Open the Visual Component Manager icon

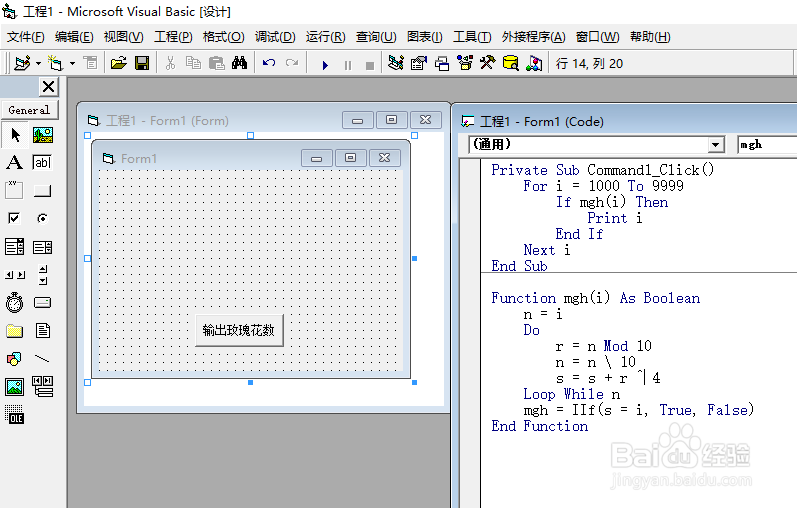click(534, 64)
